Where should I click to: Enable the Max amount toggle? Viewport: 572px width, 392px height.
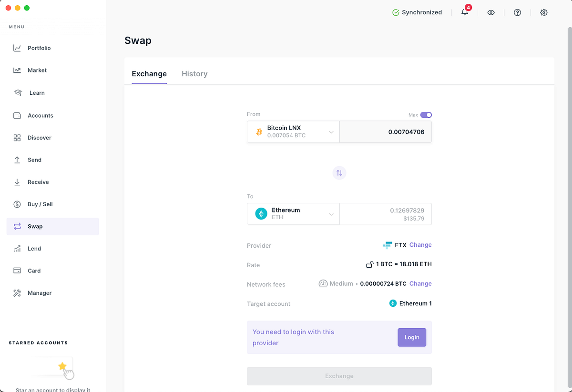(426, 115)
